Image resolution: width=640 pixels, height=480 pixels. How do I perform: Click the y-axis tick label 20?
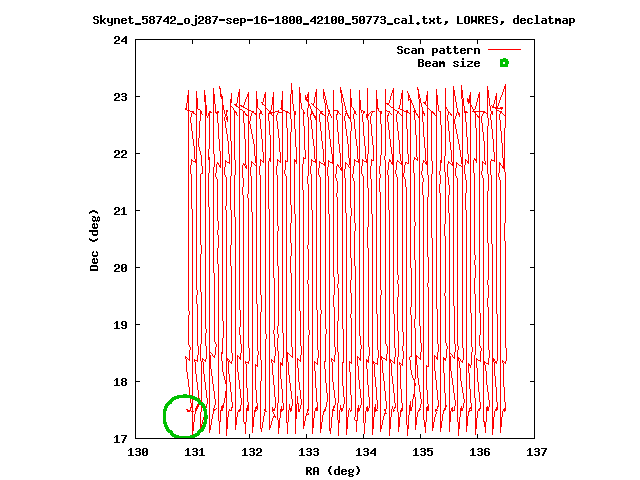120,268
